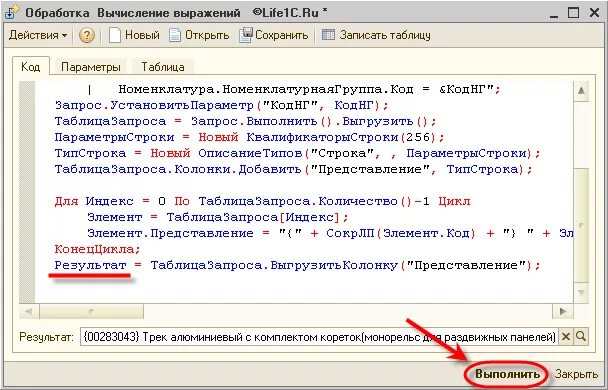Click the ТаблицаЗапроса = Запрос.Выполнить line
Viewport: 608px width, 390px height.
pos(245,121)
